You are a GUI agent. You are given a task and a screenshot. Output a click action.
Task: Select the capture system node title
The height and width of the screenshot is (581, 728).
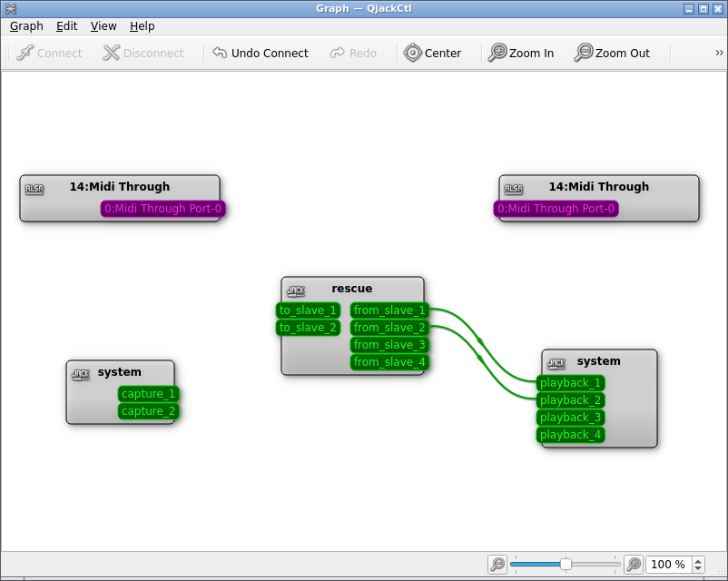[x=119, y=372]
